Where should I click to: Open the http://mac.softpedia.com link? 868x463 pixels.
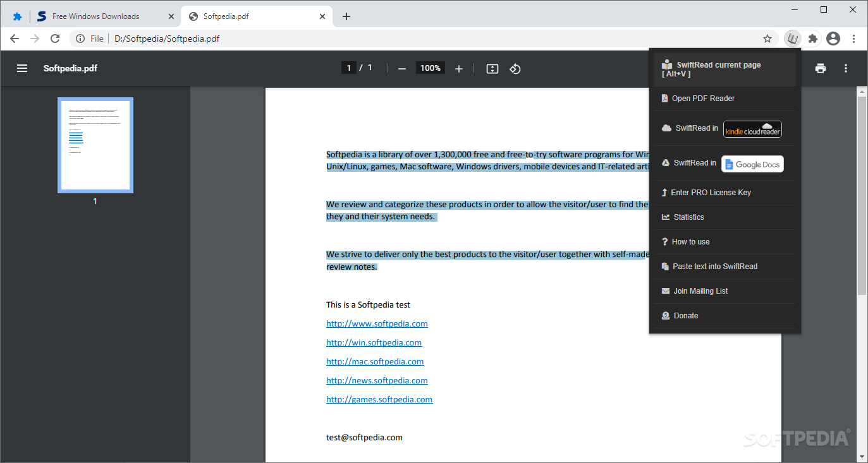(x=375, y=361)
